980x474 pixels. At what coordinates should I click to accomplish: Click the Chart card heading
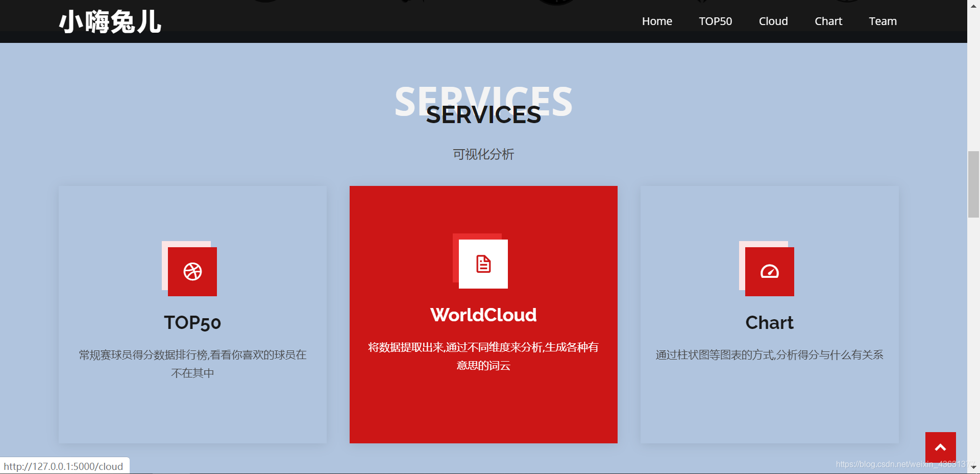coord(770,323)
